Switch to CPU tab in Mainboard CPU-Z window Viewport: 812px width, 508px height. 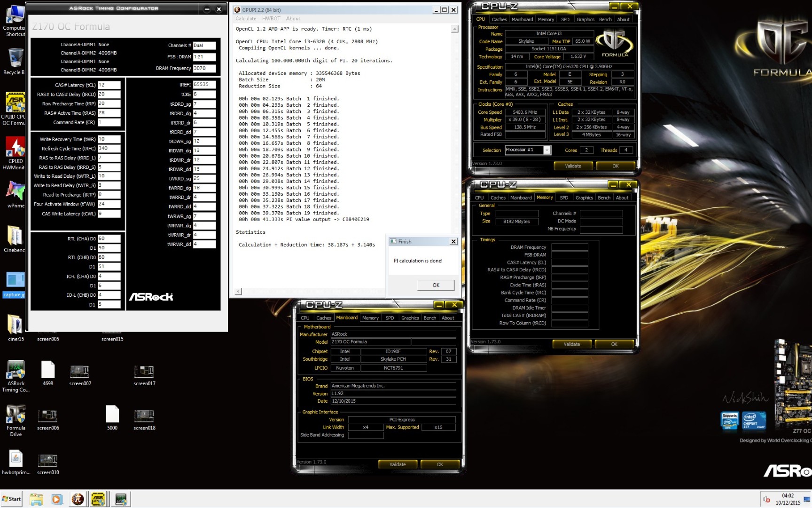305,318
